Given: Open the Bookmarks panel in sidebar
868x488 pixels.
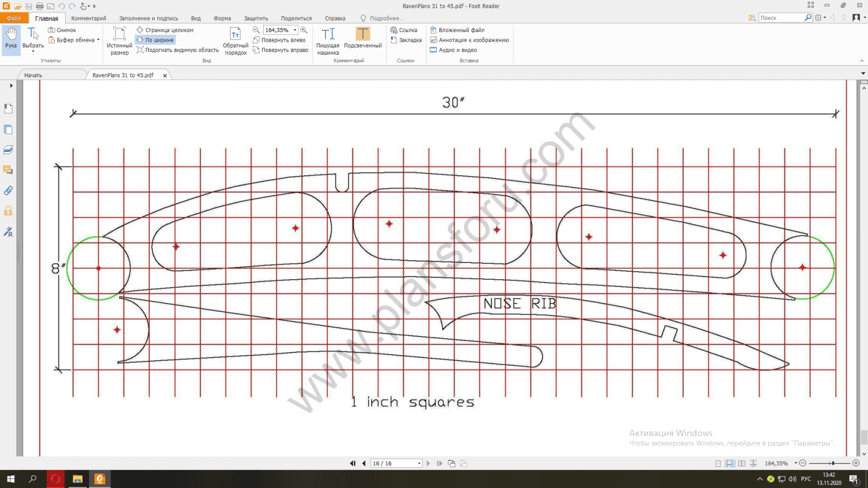Looking at the screenshot, I should tap(8, 109).
